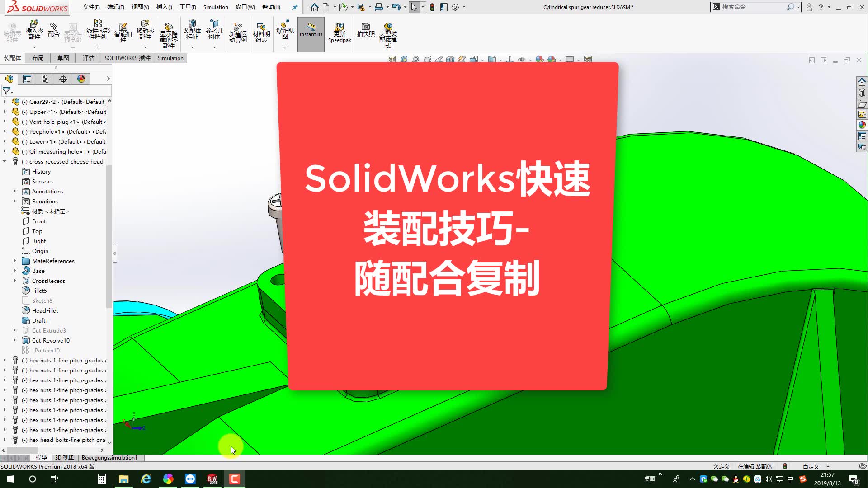Screen dimensions: 868x488
Task: Toggle Large Assembly Mode (大型装配体模式)
Action: 388,35
